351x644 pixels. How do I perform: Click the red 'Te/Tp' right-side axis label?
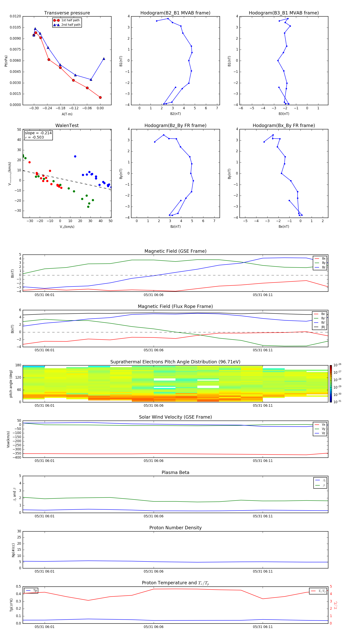pos(336,605)
